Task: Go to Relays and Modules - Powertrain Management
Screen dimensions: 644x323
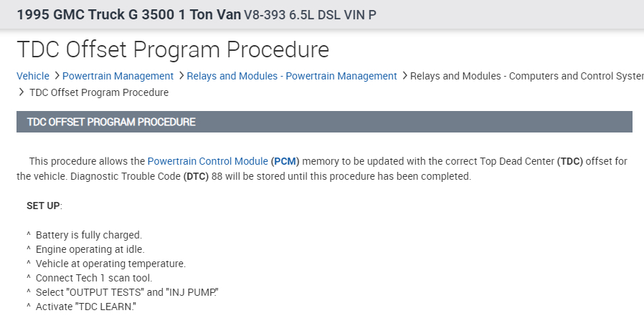Action: 292,76
